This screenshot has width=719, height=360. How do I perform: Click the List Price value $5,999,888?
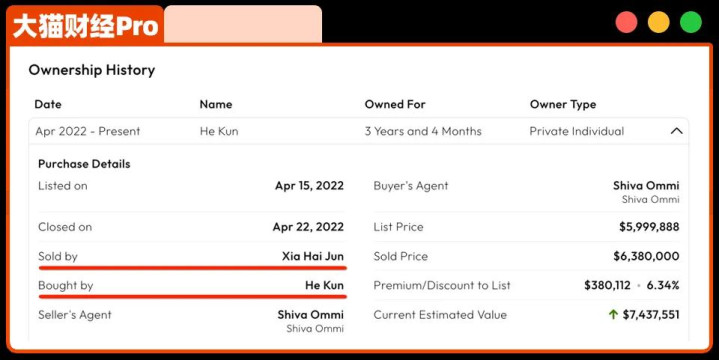point(649,227)
